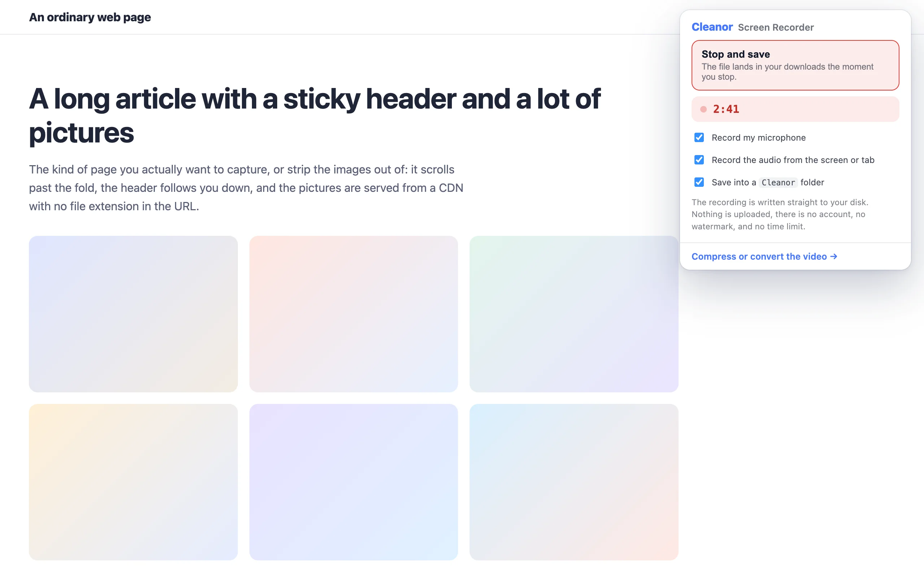Image resolution: width=924 pixels, height=577 pixels.
Task: Disable Save into a Cleanor folder
Action: tap(699, 182)
